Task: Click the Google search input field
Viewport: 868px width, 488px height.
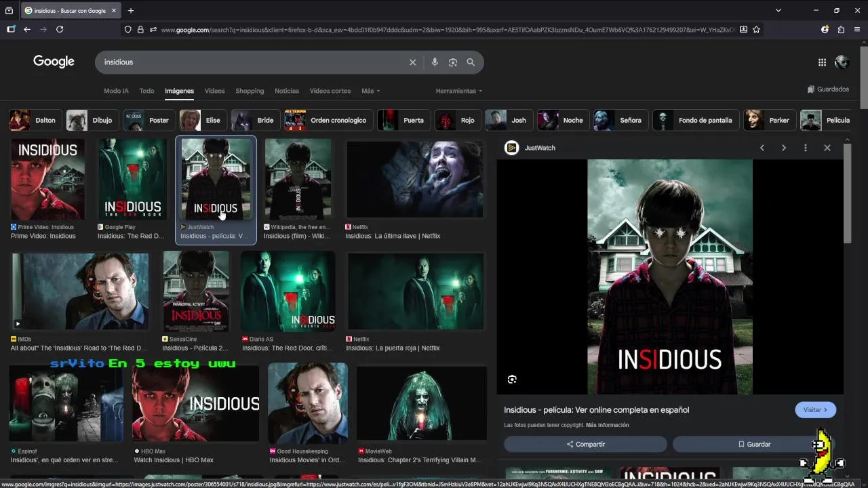Action: pos(254,62)
